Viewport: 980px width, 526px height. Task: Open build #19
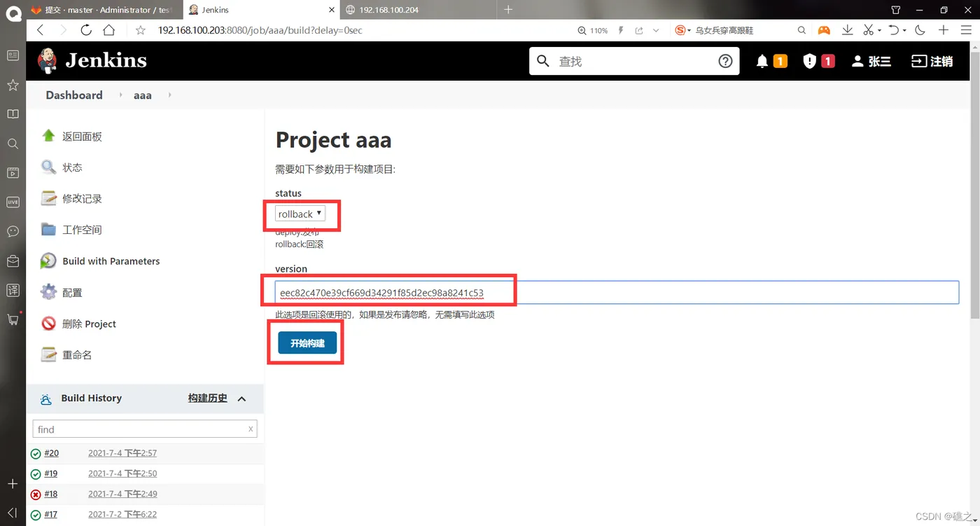[51, 473]
